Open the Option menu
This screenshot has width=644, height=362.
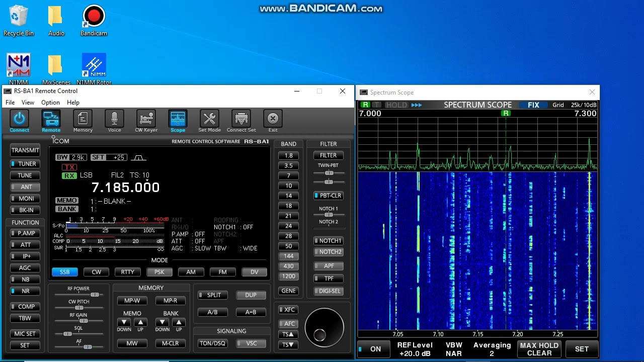point(50,103)
